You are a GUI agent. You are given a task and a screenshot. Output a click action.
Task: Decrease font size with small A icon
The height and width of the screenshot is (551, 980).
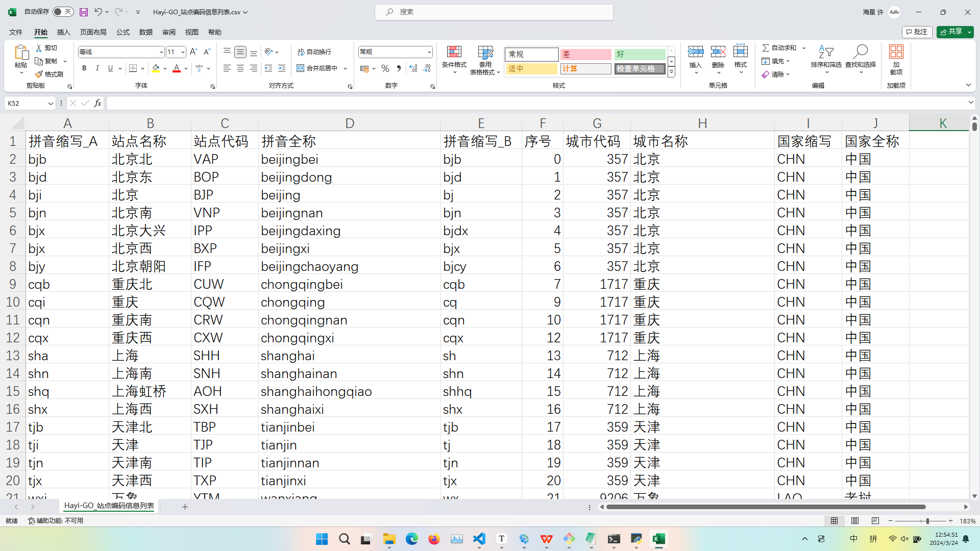pyautogui.click(x=207, y=52)
